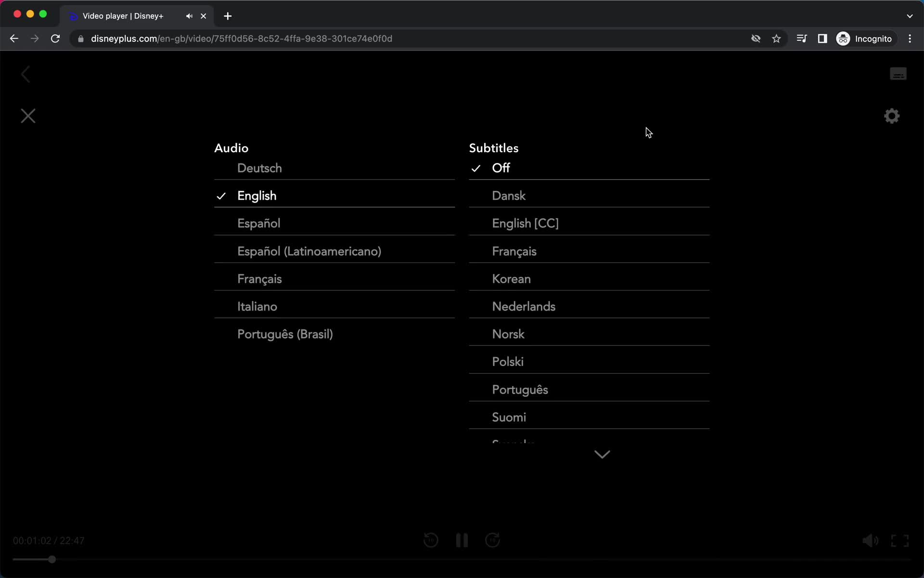Click the subtitles/captions panel icon
The width and height of the screenshot is (924, 578).
[x=898, y=74]
